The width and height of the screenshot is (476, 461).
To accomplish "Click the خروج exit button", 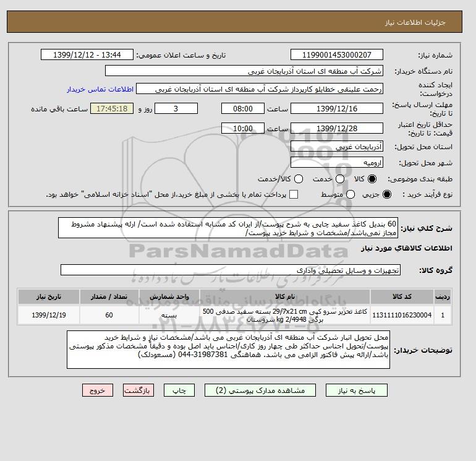I will [98, 390].
